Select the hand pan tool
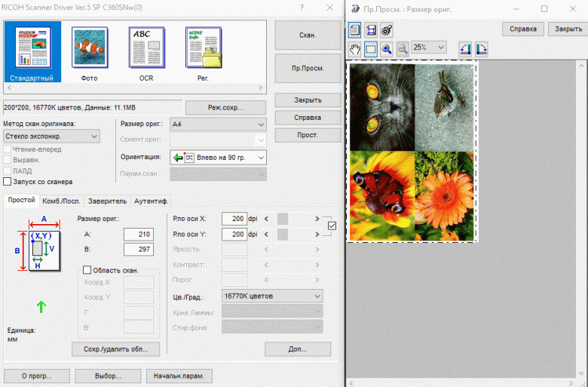Screen dimensions: 588x387 click(355, 49)
